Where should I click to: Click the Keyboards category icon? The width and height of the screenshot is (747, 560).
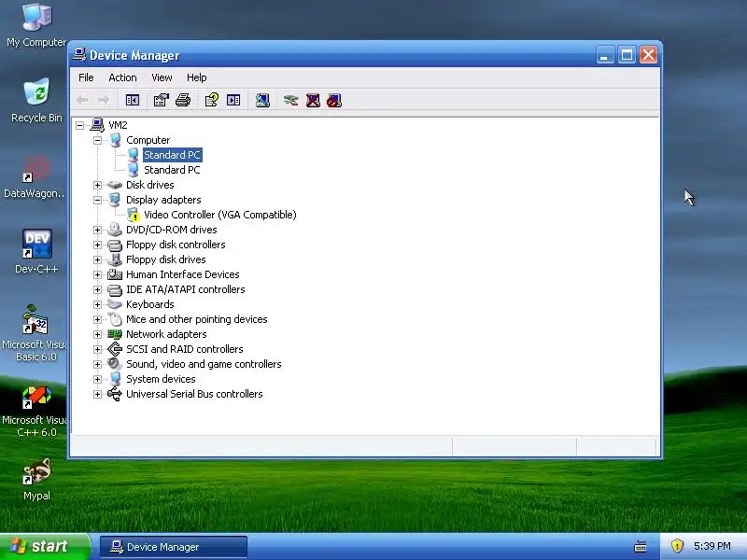pos(115,304)
